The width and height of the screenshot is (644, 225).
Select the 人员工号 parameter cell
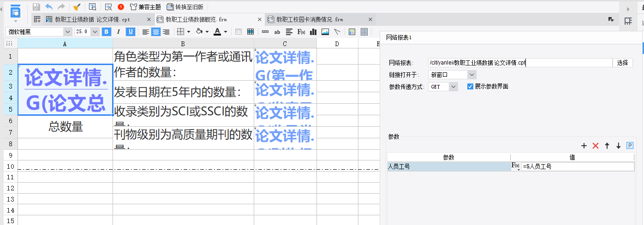coord(448,166)
